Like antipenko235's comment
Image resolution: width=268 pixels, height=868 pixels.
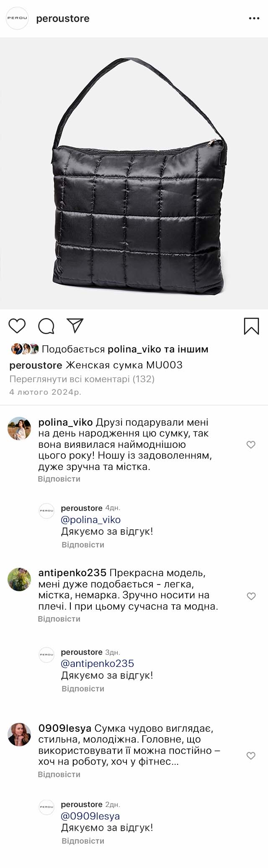click(x=251, y=596)
